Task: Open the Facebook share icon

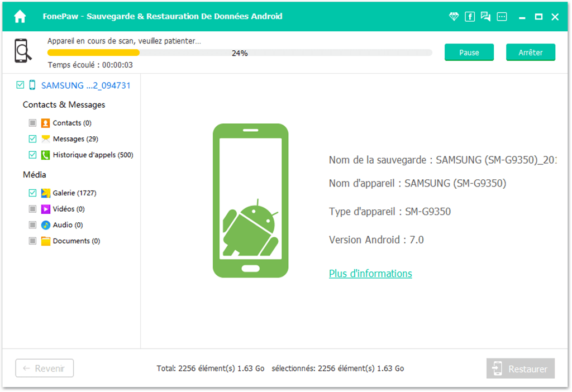Action: (x=470, y=16)
